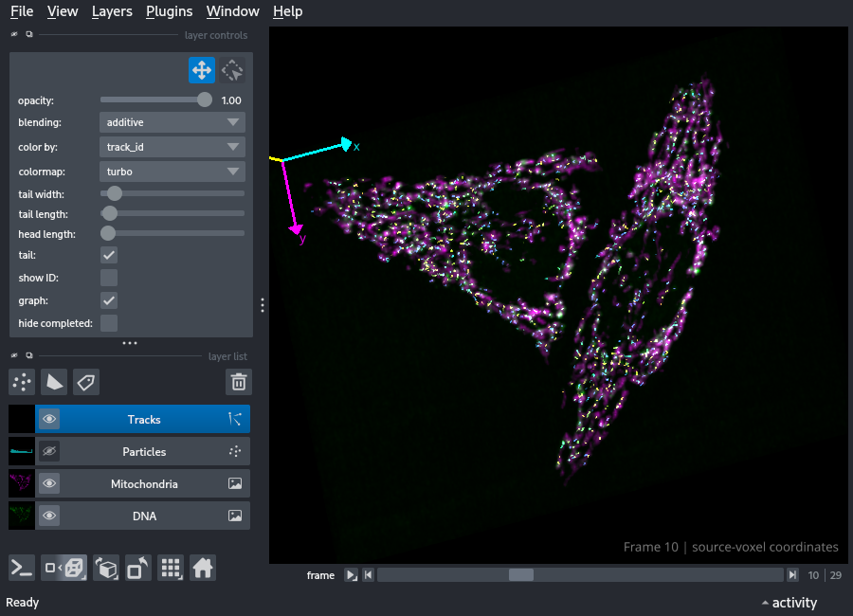Expand the activity panel arrow

click(765, 603)
